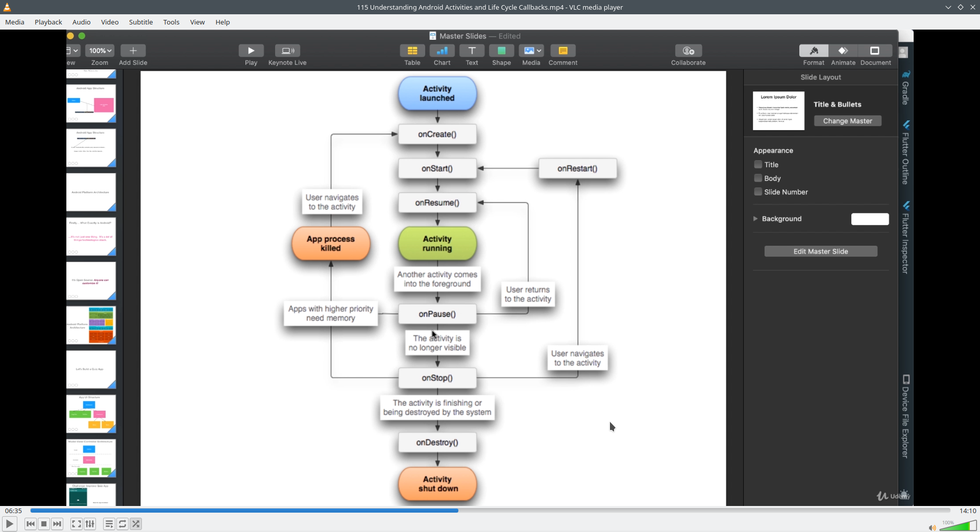Click the Shape toolbar icon
The height and width of the screenshot is (532, 980).
click(501, 50)
